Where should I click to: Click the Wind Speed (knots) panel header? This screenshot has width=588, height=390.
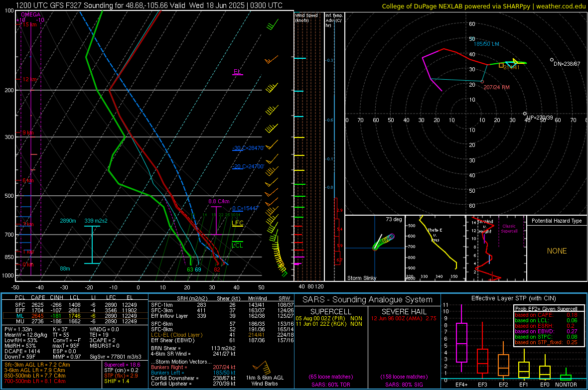click(306, 17)
